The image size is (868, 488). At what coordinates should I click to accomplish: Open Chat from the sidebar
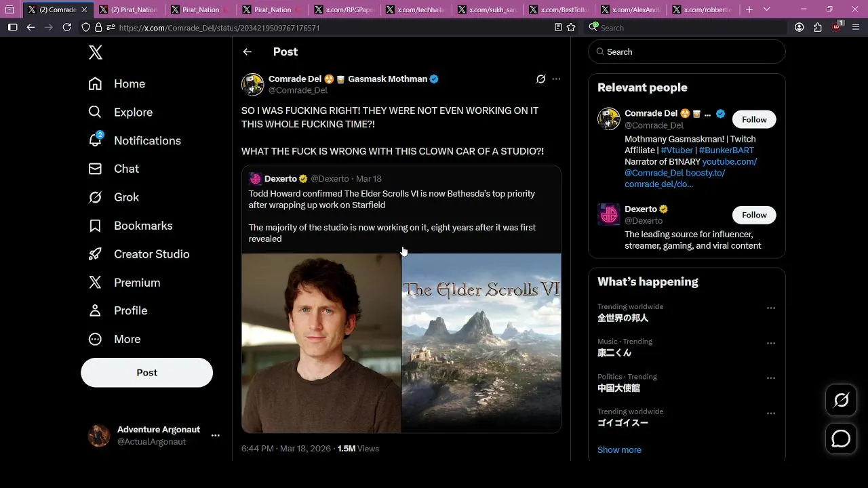tap(113, 169)
